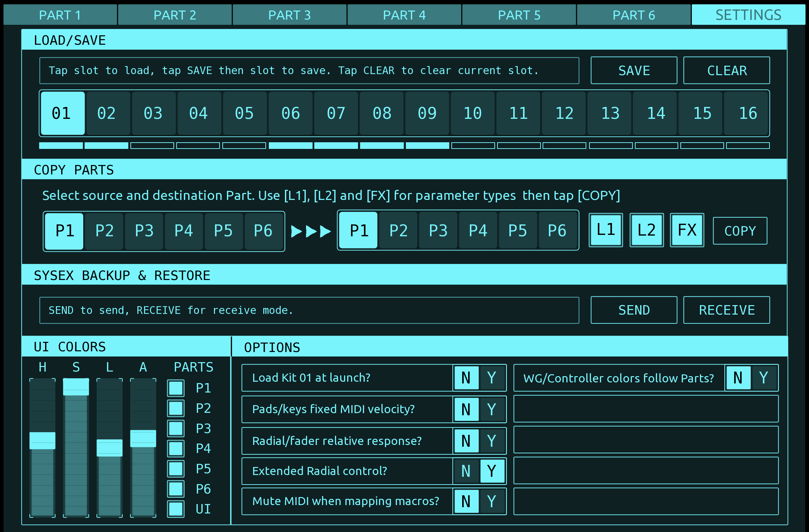This screenshot has height=532, width=809.
Task: Load preset slot 02
Action: click(x=108, y=113)
